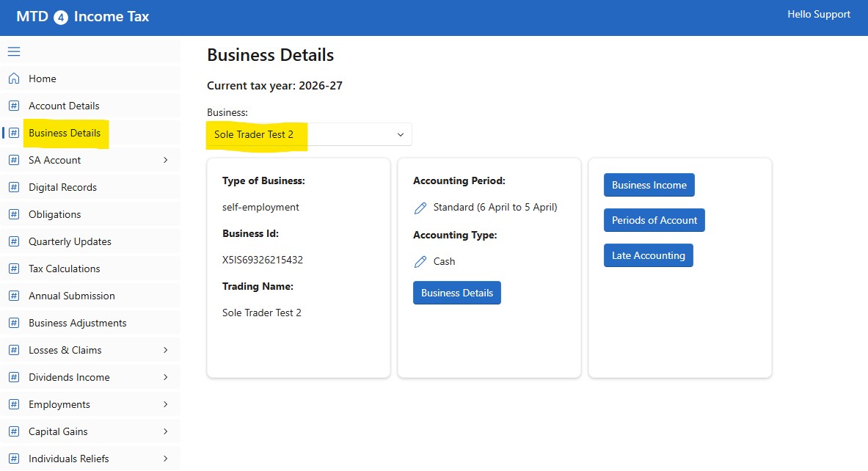This screenshot has width=868, height=471.
Task: Expand the Capital Gains chevron
Action: click(166, 431)
